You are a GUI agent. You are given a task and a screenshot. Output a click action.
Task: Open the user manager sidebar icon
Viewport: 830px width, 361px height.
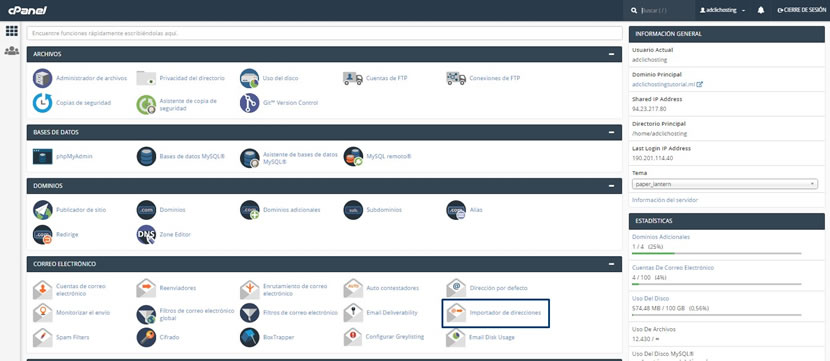[x=12, y=51]
